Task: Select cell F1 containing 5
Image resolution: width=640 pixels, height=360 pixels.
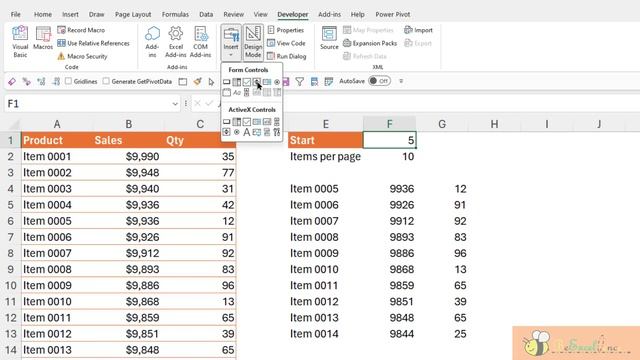Action: click(389, 140)
